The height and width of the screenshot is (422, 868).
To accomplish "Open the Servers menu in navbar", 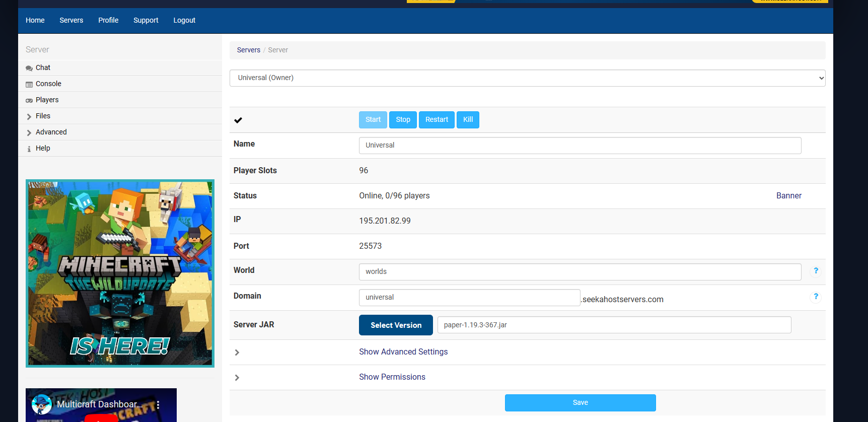I will [x=71, y=21].
